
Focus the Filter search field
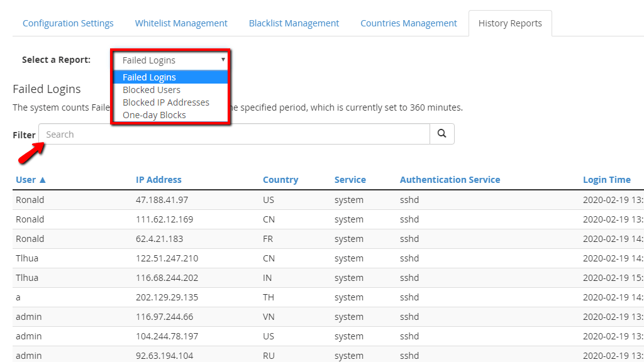point(235,134)
